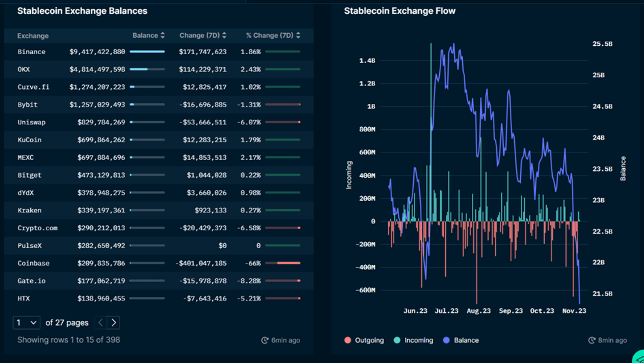This screenshot has width=644, height=363.
Task: Select the HTX exchange name
Action: (24, 299)
